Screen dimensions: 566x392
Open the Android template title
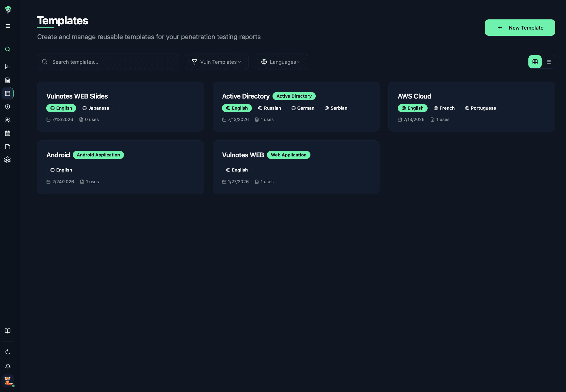[x=58, y=155]
